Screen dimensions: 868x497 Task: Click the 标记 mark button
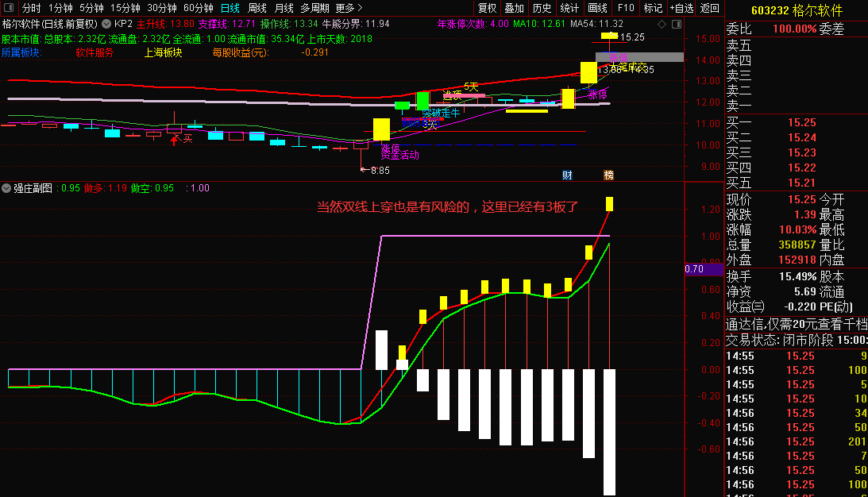[x=654, y=8]
